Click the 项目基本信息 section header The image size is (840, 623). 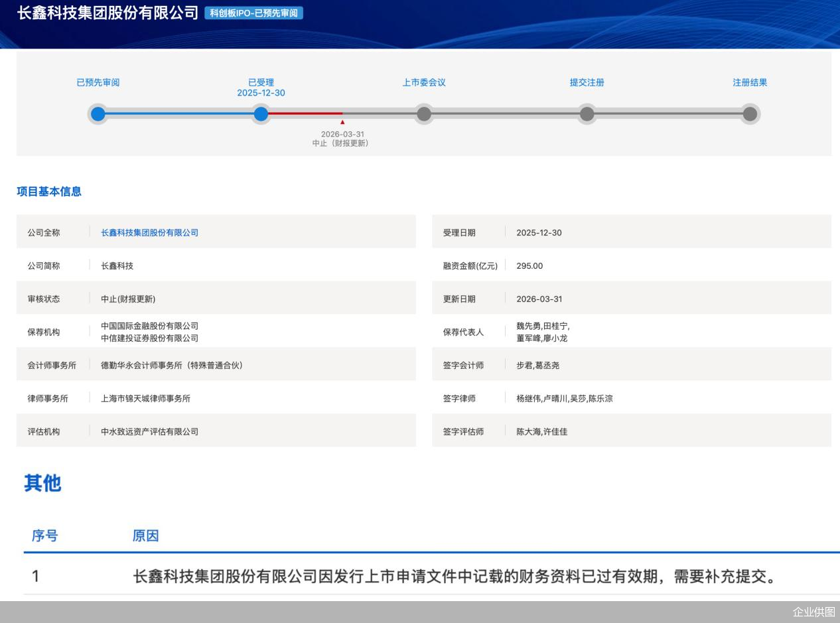48,192
